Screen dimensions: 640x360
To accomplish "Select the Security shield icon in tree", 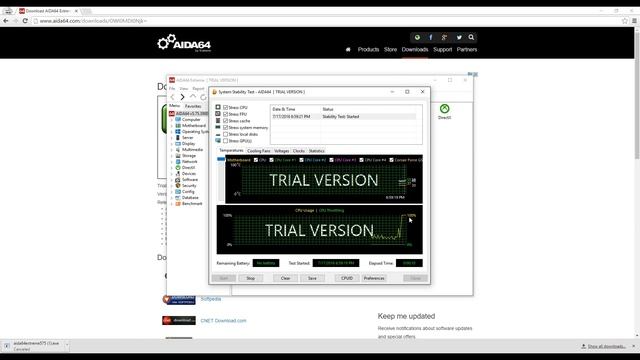I will pos(178,185).
